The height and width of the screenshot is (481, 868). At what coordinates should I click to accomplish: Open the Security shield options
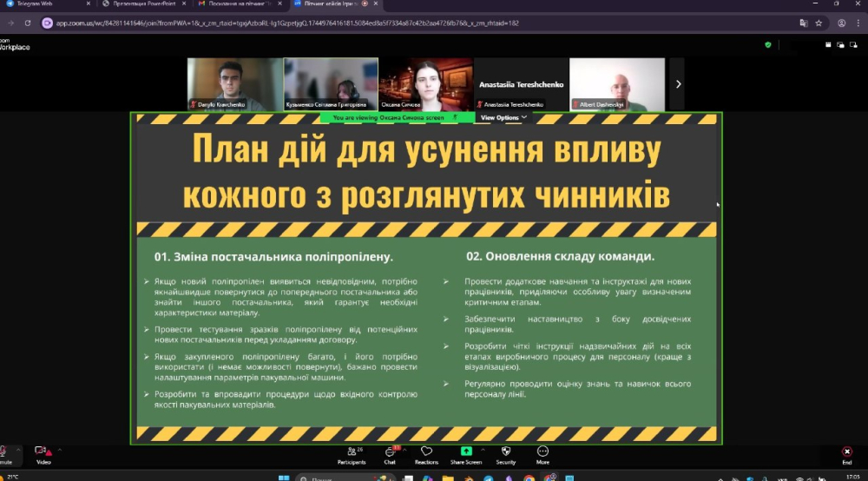506,453
